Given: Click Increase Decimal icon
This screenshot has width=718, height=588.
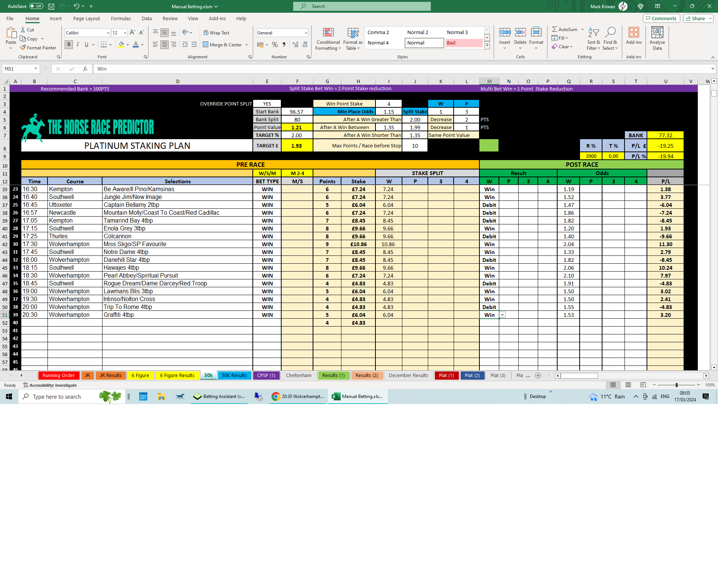Looking at the screenshot, I should (x=295, y=45).
